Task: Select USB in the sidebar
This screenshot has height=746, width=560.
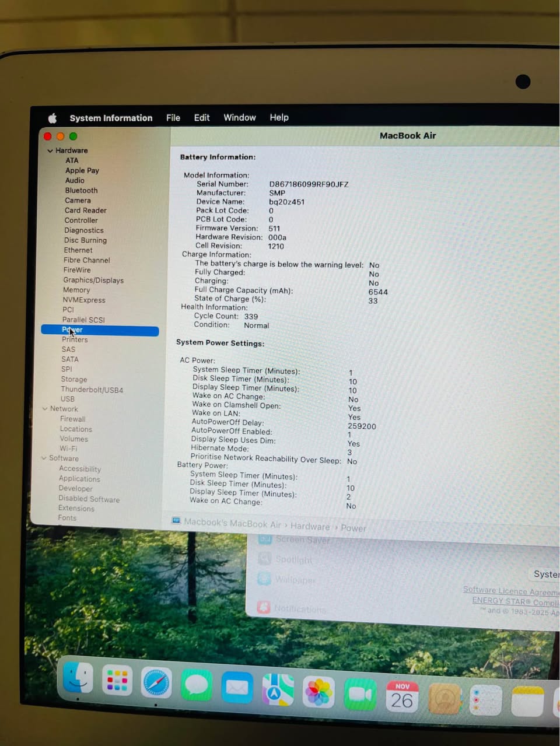Action: [x=68, y=399]
